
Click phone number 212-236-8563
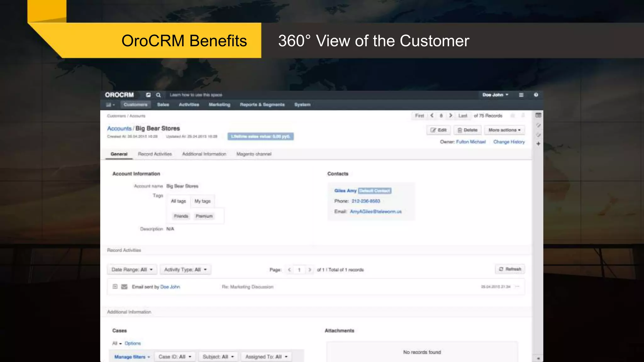(x=366, y=201)
